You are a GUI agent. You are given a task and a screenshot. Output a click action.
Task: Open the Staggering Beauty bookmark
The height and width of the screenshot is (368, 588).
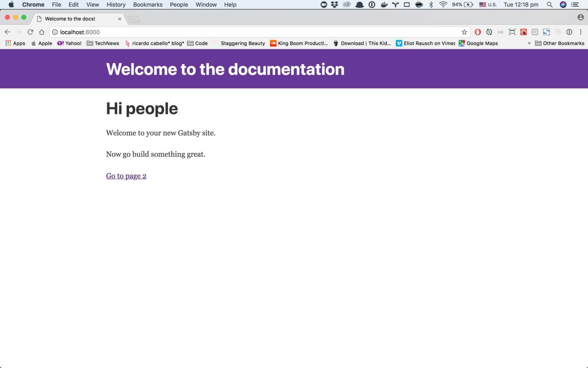point(239,43)
